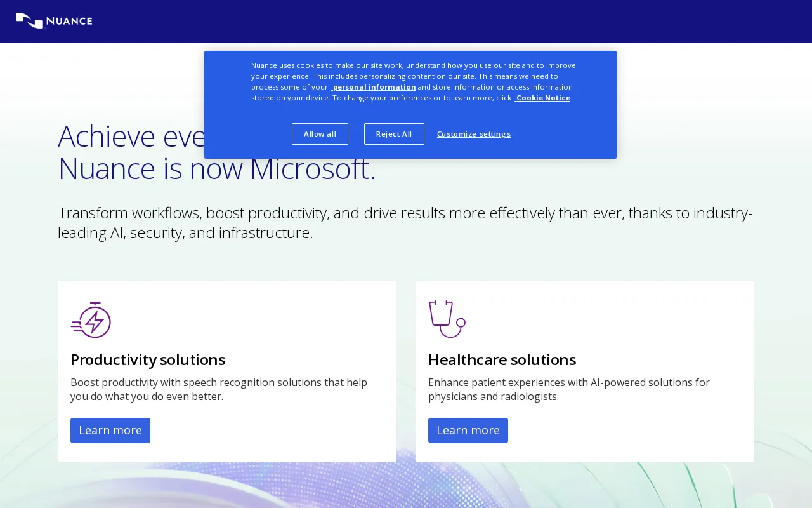The image size is (812, 508).
Task: Select the Productivity solutions heading
Action: [148, 359]
